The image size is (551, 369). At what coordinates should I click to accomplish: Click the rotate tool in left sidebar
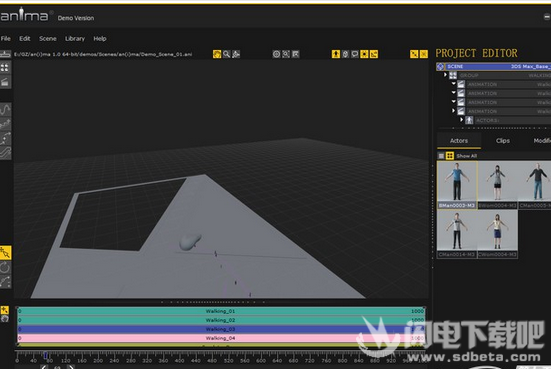coord(5,268)
